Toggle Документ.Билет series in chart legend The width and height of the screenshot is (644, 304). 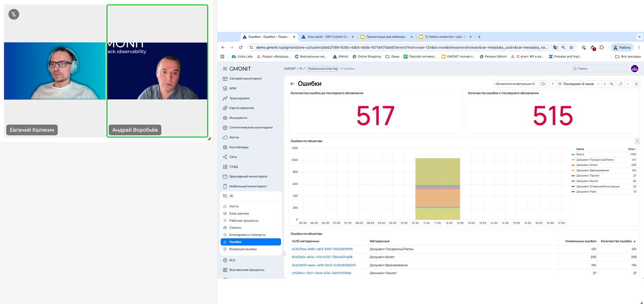click(588, 165)
